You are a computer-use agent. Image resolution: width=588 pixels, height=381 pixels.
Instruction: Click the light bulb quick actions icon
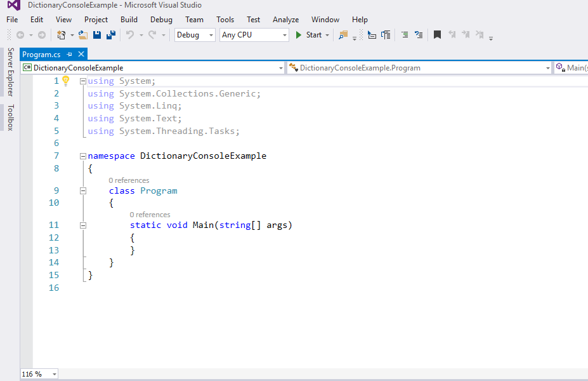tap(66, 81)
